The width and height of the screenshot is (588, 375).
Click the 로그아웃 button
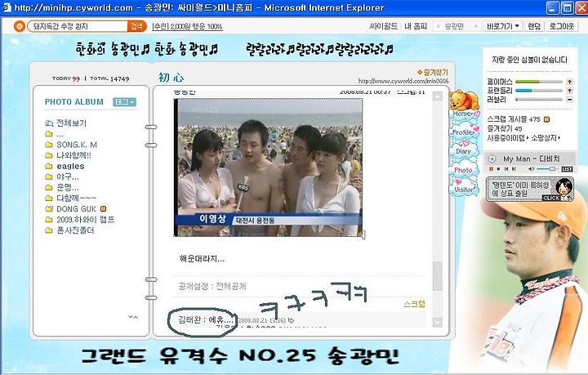(562, 26)
